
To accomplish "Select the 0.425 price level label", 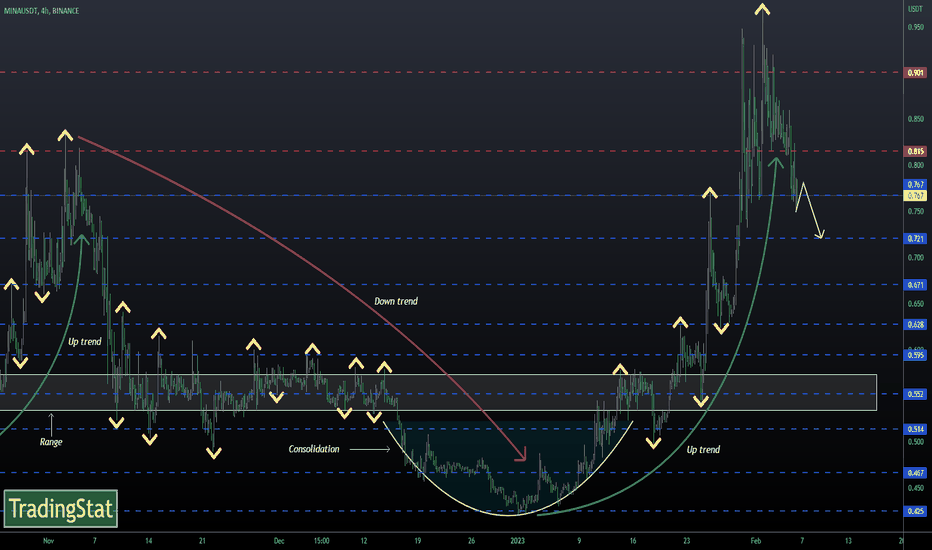I will tap(915, 511).
